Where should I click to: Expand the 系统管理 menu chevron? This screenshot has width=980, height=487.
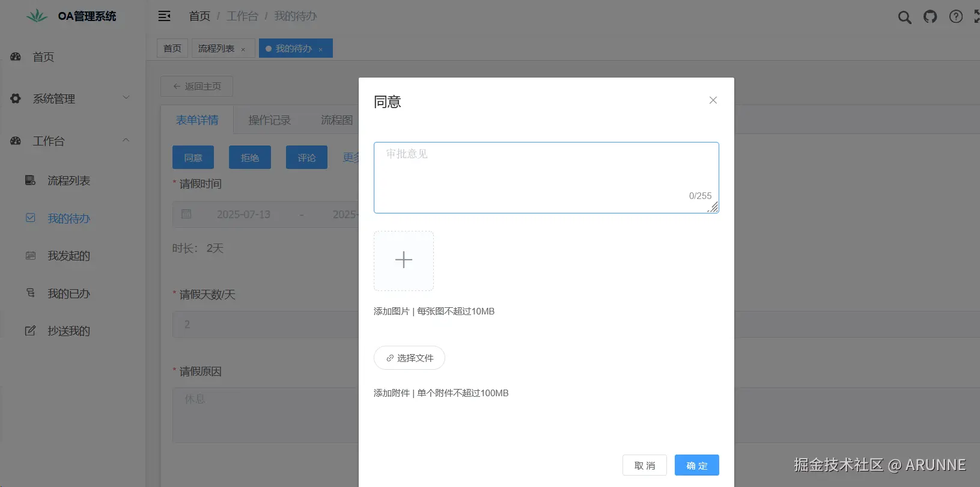126,97
